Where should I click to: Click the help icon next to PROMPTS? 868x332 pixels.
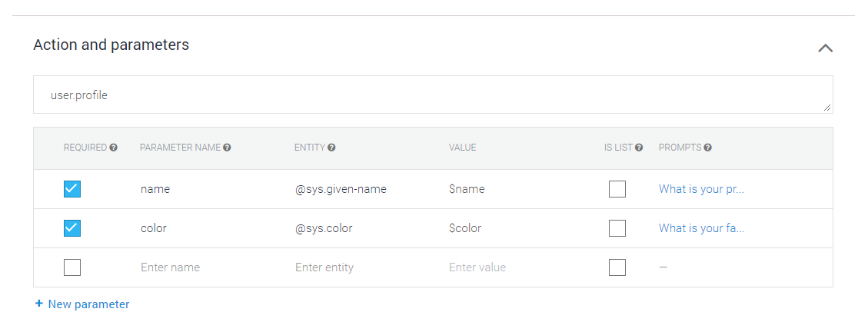pyautogui.click(x=707, y=148)
